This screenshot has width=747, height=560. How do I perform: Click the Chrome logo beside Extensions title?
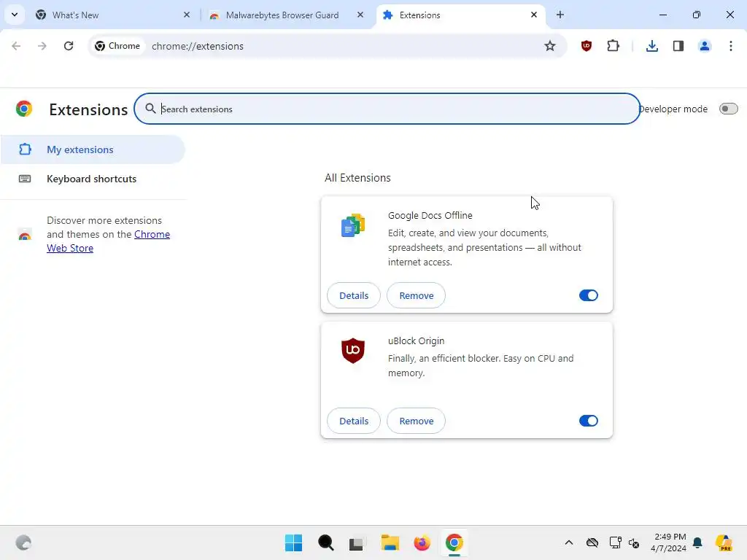tap(24, 109)
